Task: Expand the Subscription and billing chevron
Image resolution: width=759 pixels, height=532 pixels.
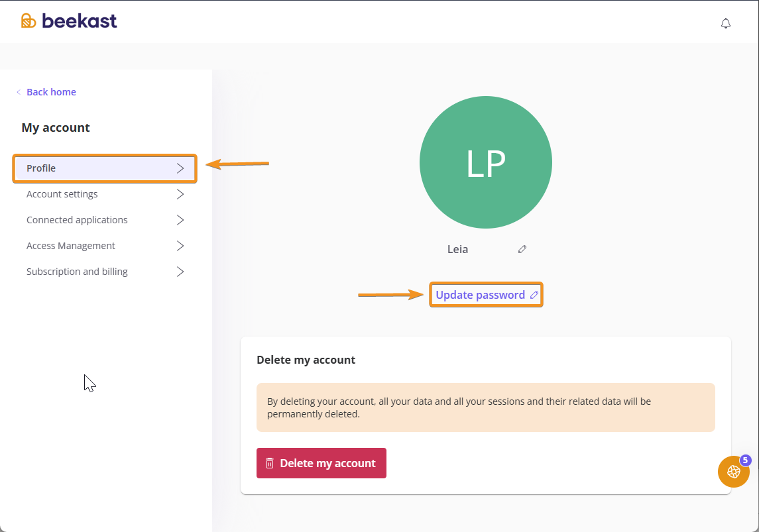Action: [180, 272]
